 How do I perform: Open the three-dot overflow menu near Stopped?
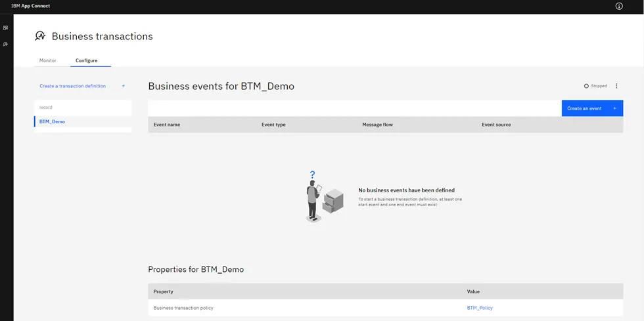pos(616,86)
